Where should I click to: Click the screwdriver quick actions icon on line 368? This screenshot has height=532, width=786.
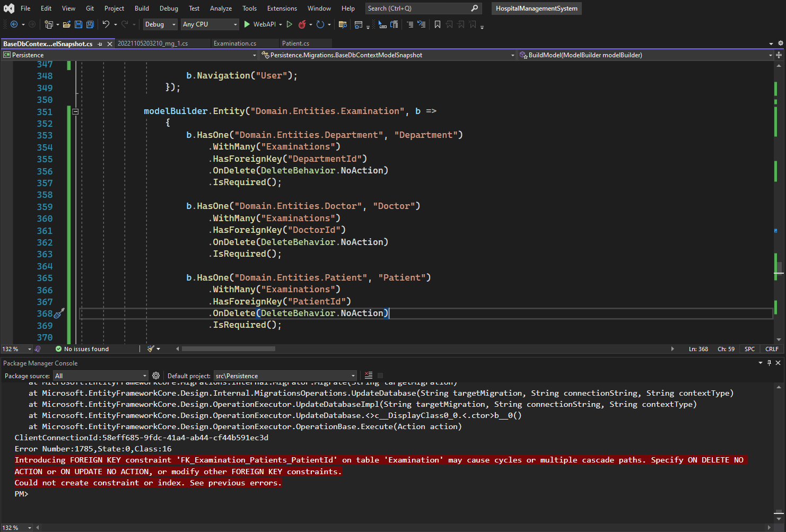(59, 313)
